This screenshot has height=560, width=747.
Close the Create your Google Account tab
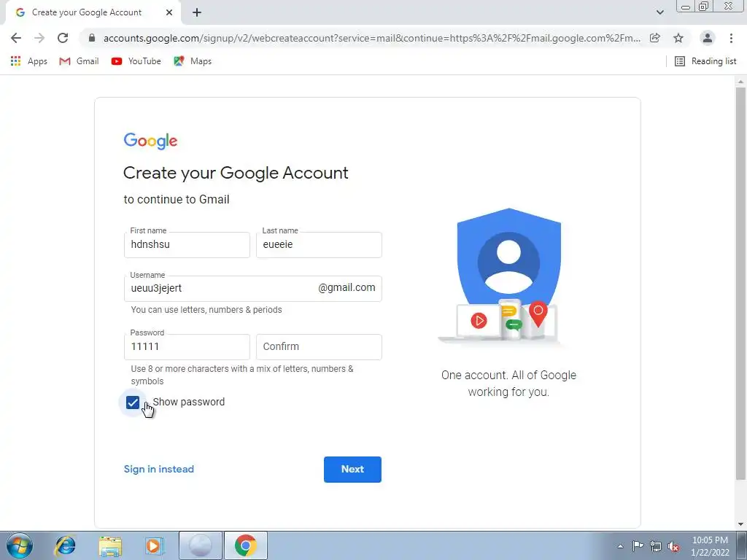[x=169, y=12]
